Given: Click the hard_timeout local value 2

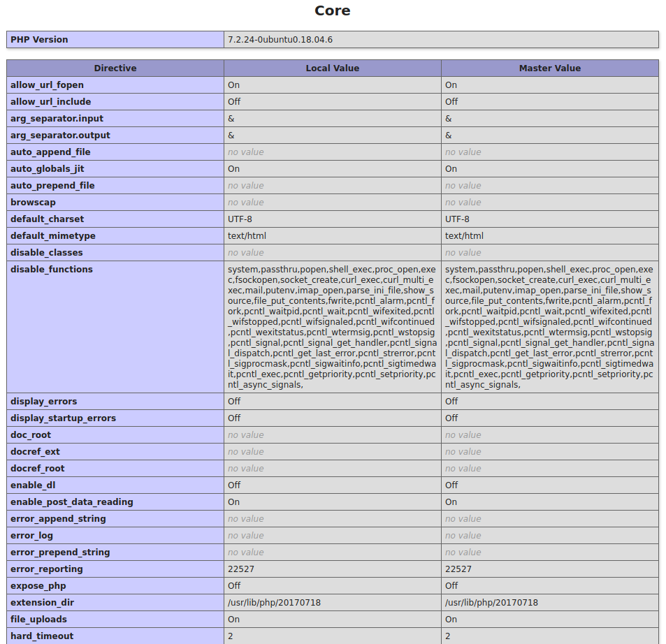Looking at the screenshot, I should coord(231,636).
